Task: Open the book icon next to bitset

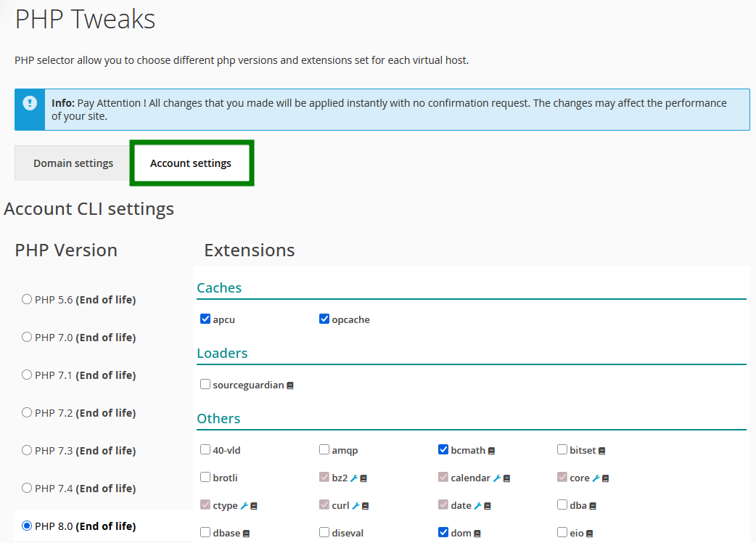Action: [601, 451]
